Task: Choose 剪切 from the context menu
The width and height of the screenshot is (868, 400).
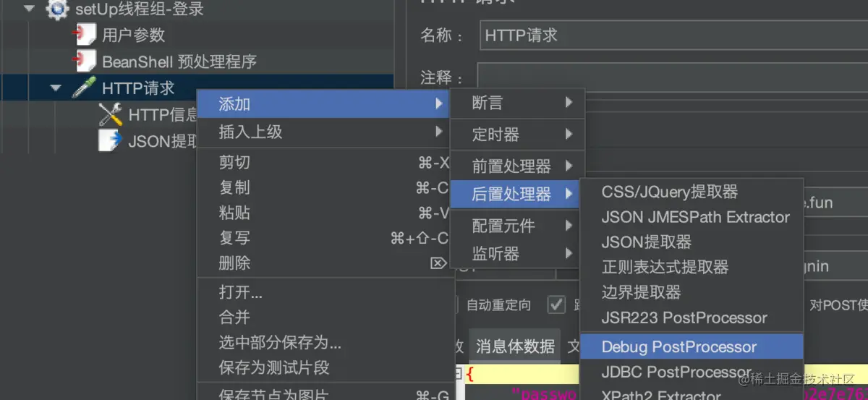Action: 324,163
